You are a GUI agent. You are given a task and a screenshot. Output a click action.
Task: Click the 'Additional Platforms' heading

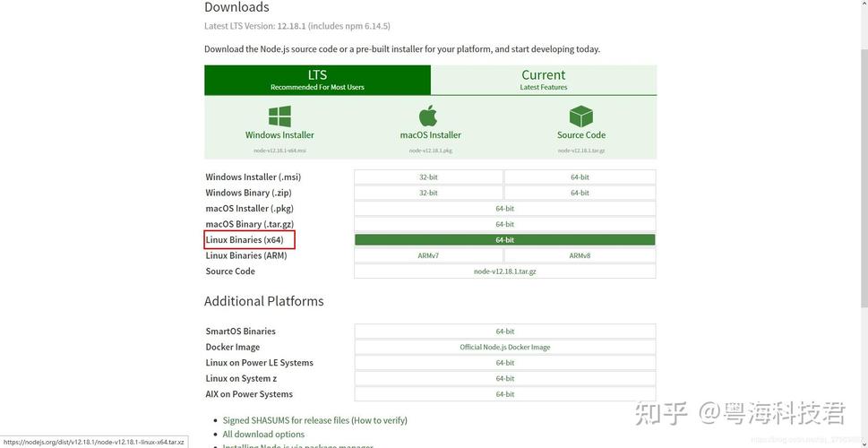click(x=264, y=301)
